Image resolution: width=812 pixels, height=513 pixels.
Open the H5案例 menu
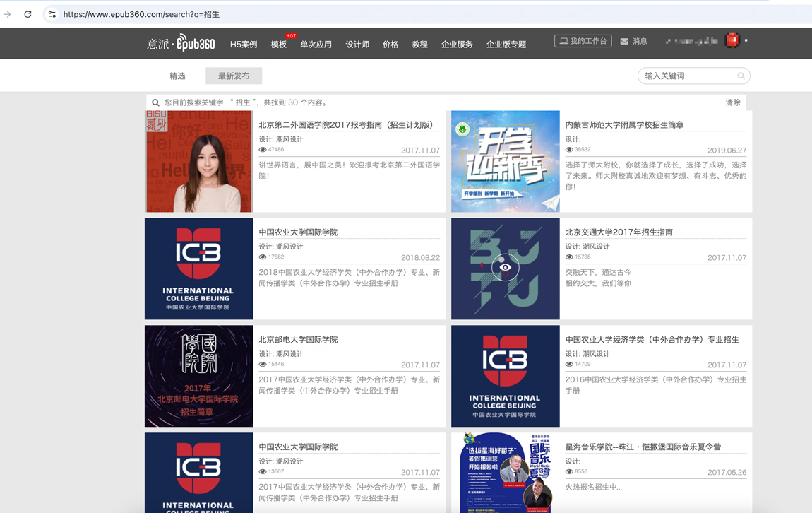coord(244,45)
